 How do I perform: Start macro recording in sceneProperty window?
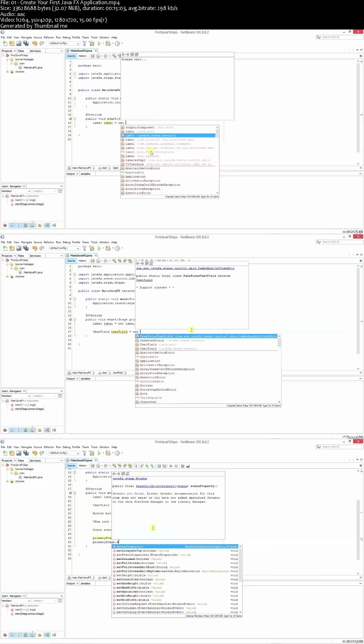(171, 466)
